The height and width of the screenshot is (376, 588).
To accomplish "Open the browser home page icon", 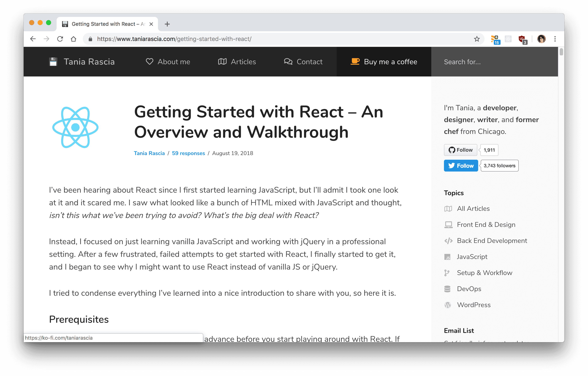I will pyautogui.click(x=73, y=39).
